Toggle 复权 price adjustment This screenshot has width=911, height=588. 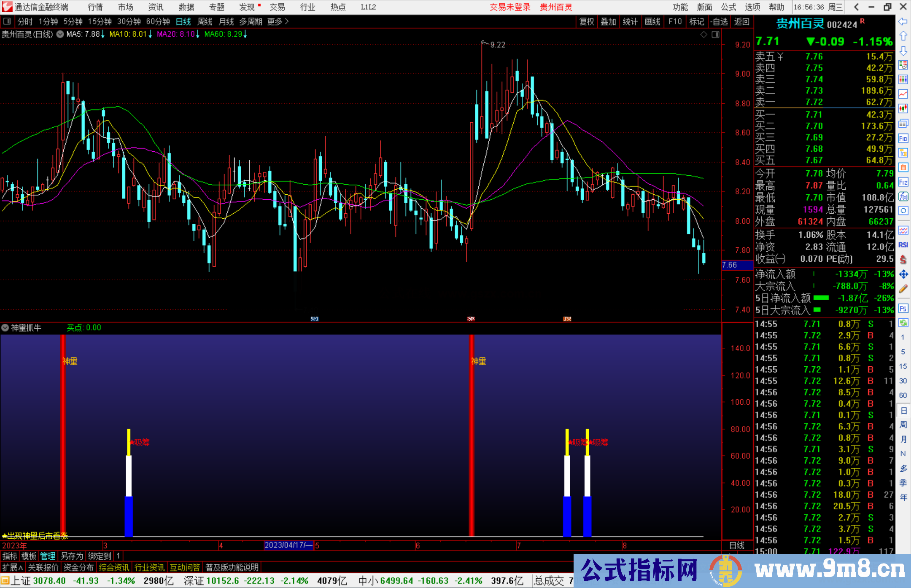click(x=587, y=22)
